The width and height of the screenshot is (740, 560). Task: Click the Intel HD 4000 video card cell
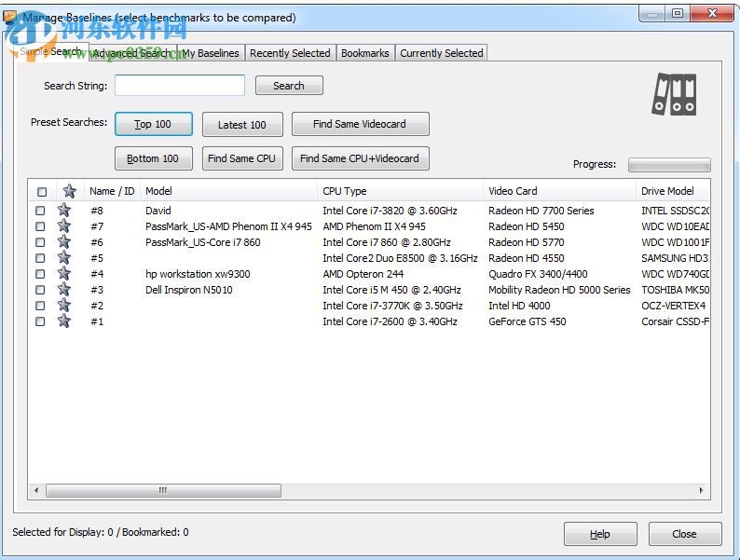519,306
